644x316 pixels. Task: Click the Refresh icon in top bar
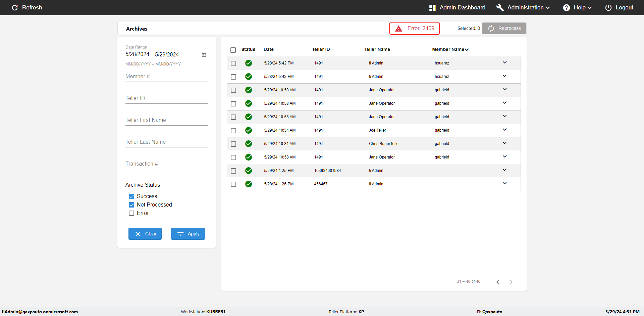pos(15,8)
